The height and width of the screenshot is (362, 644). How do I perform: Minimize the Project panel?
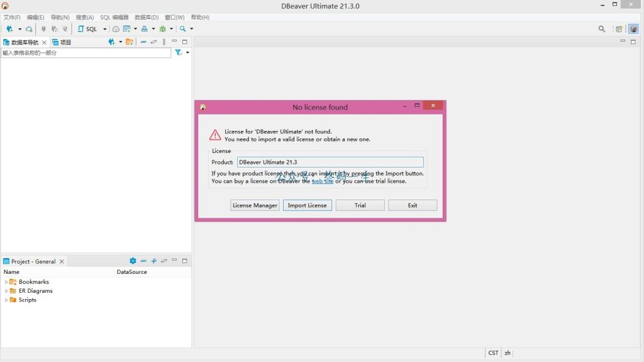pyautogui.click(x=174, y=261)
